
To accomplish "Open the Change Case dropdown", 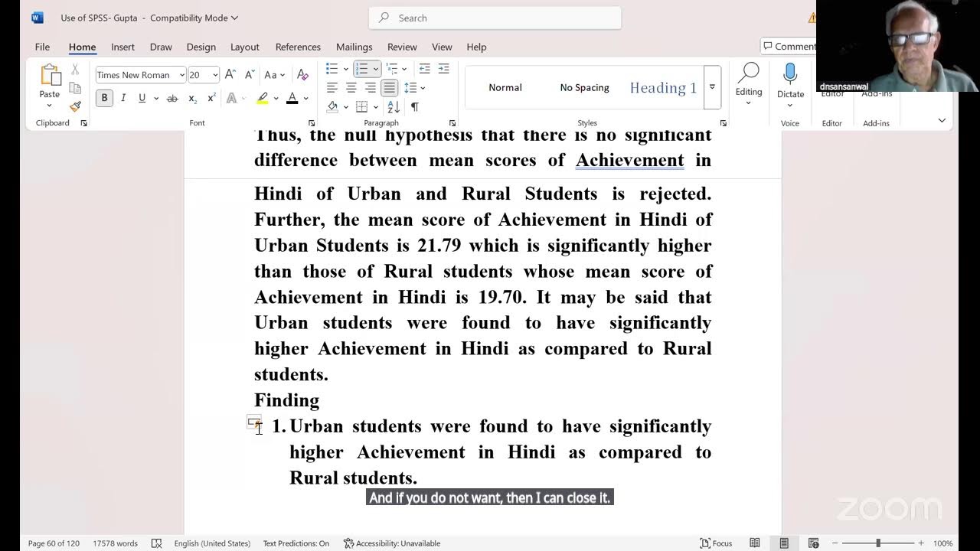I will (x=274, y=74).
